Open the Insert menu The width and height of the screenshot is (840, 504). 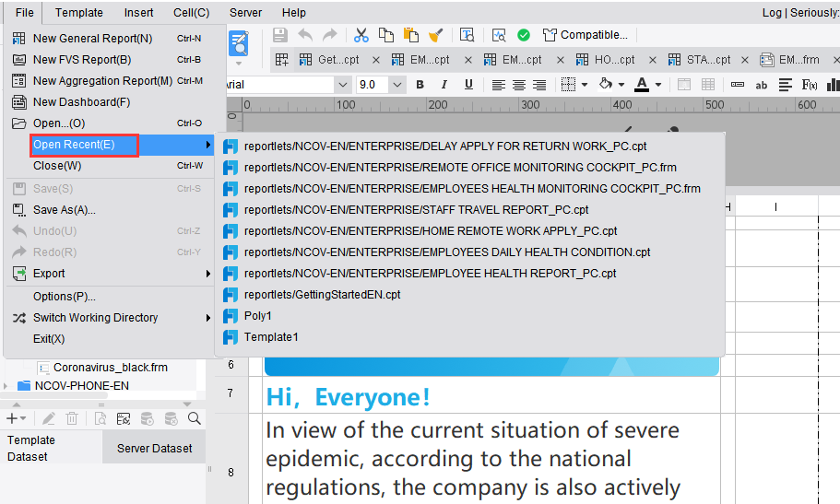[x=138, y=12]
